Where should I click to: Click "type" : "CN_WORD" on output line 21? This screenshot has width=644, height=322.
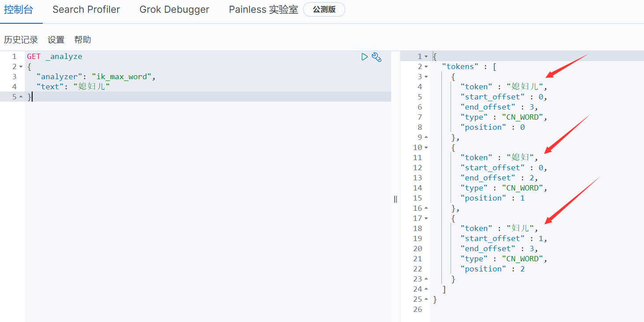502,259
